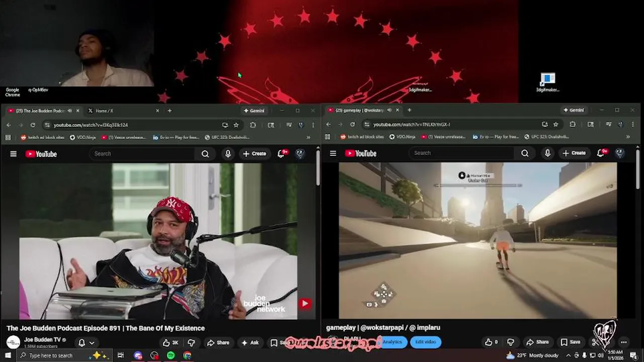
Task: Expand hidden bookmarks chevron in right Chrome
Action: click(628, 136)
